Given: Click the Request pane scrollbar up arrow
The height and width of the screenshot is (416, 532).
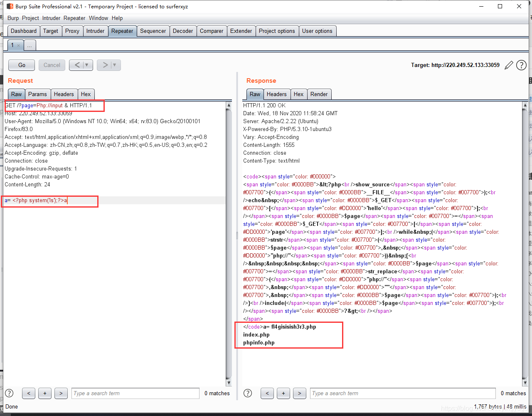Looking at the screenshot, I should point(229,105).
